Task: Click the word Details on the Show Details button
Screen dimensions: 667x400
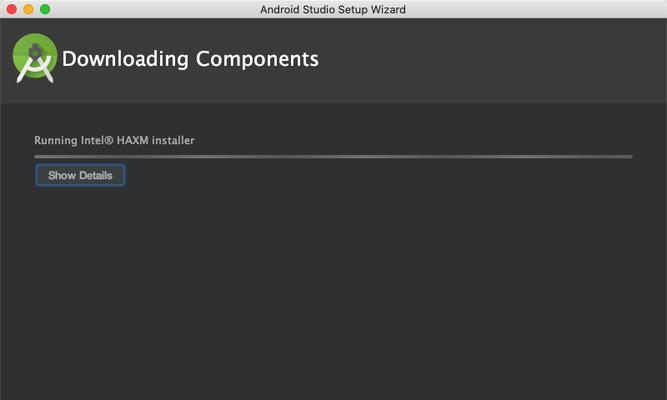Action: coord(96,175)
